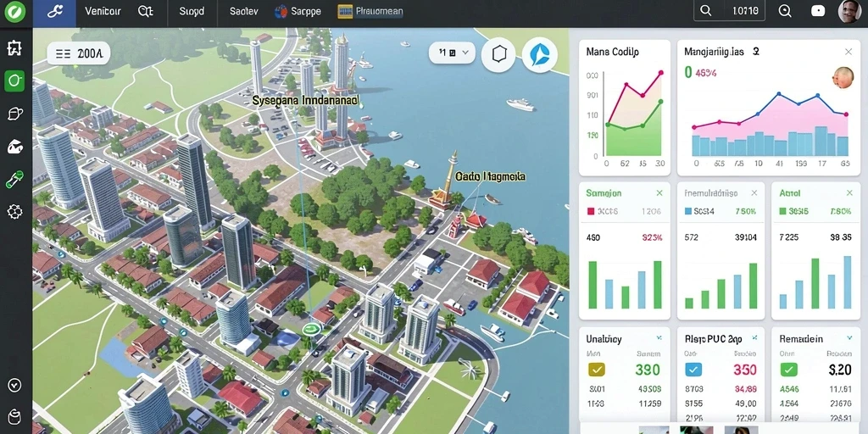
Task: Open the Venitour menu item
Action: (x=103, y=11)
